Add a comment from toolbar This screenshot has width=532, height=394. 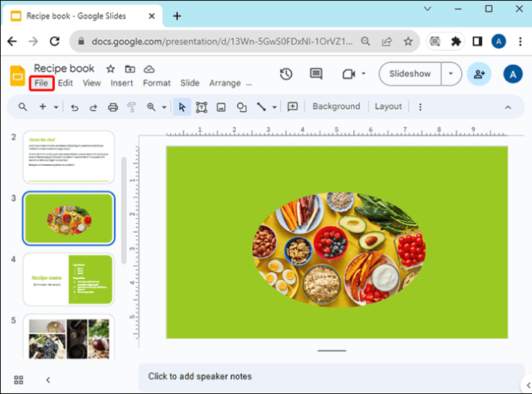[292, 107]
